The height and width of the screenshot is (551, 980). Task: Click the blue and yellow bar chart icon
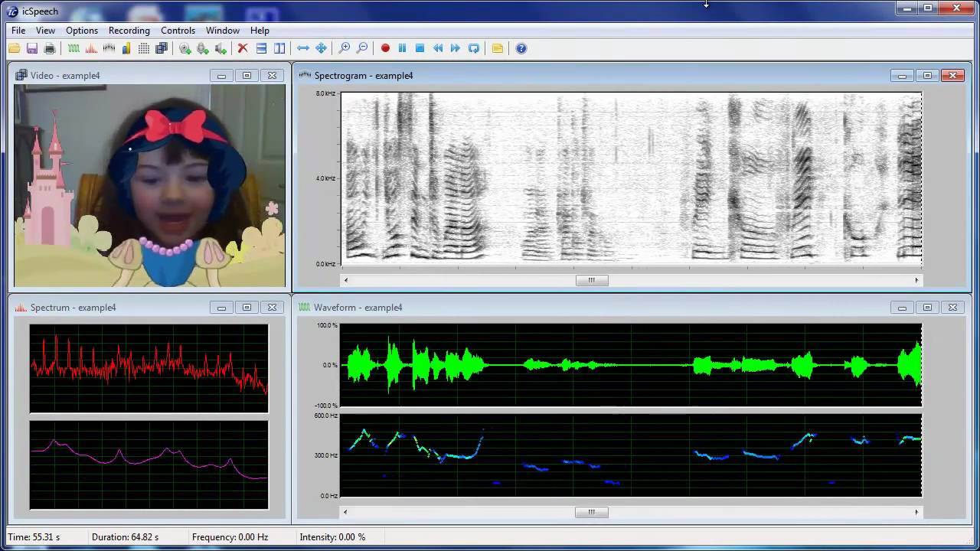pos(126,48)
